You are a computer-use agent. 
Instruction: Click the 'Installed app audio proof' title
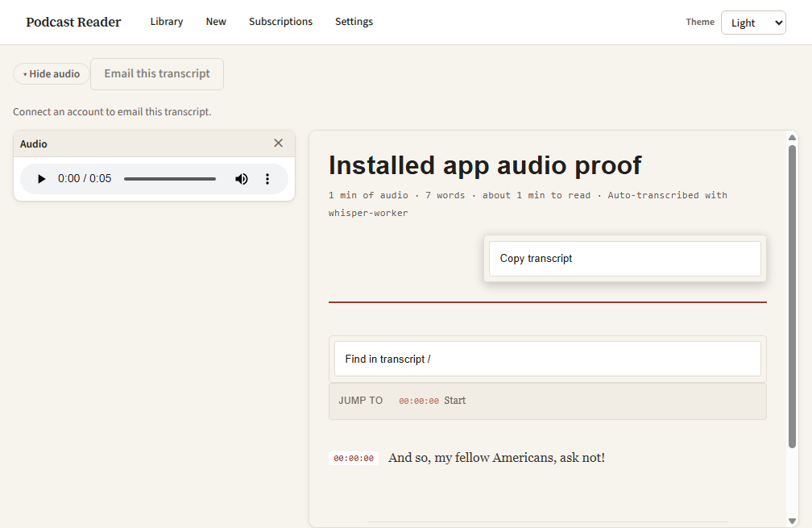click(485, 166)
